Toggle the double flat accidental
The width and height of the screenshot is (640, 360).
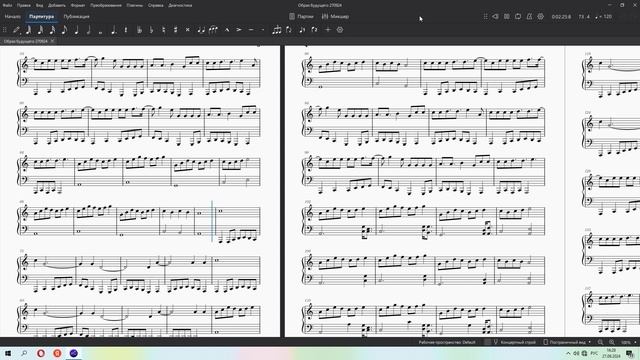coord(139,29)
